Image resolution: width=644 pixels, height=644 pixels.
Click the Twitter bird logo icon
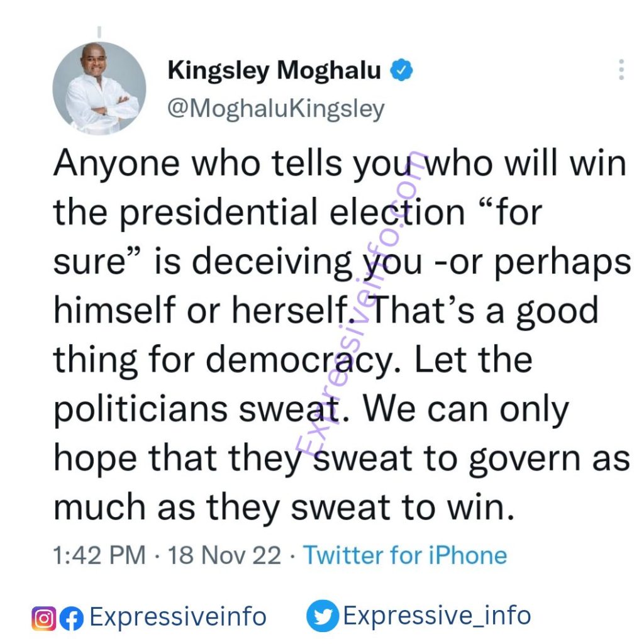(x=323, y=616)
